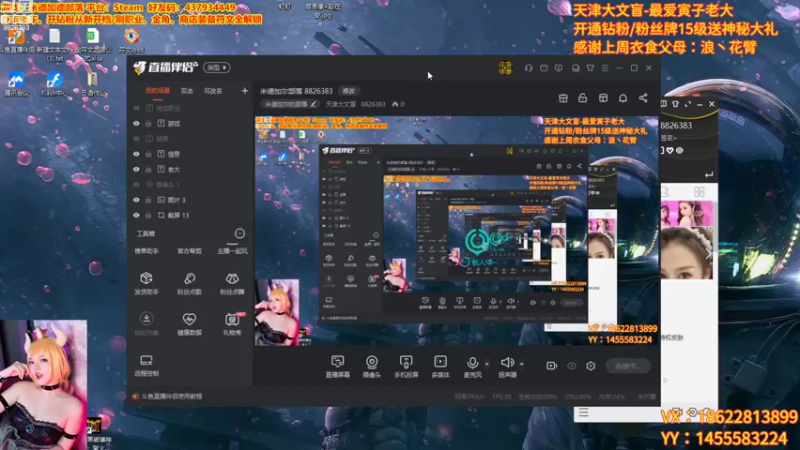This screenshot has width=800, height=450.
Task: Open the settings gear in bottom bar
Action: (590, 366)
